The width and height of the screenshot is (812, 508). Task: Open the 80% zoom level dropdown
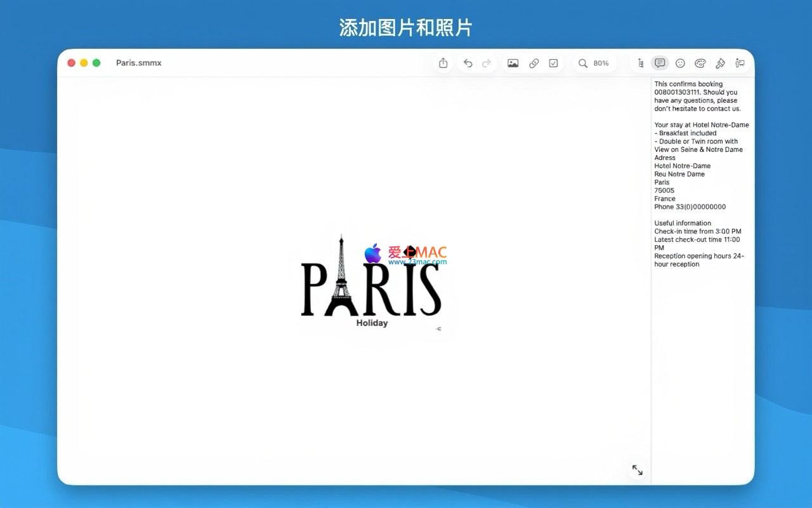point(601,63)
